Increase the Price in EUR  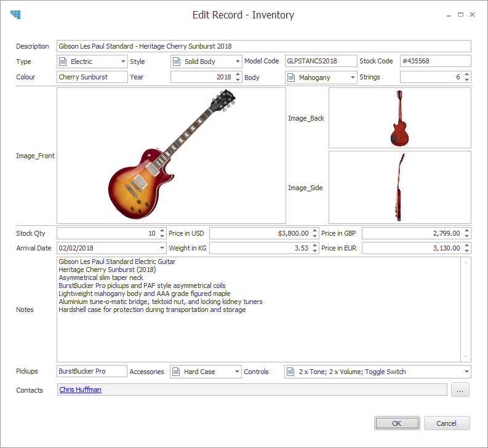466,246
